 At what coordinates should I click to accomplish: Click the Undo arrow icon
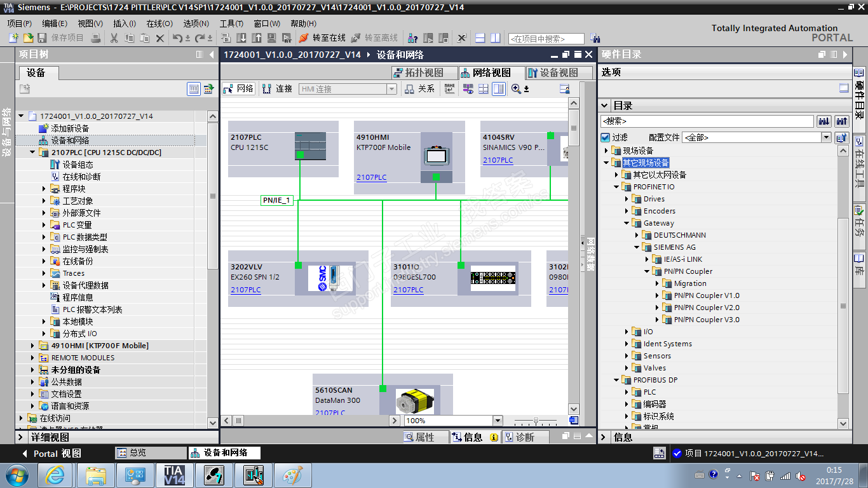point(178,38)
